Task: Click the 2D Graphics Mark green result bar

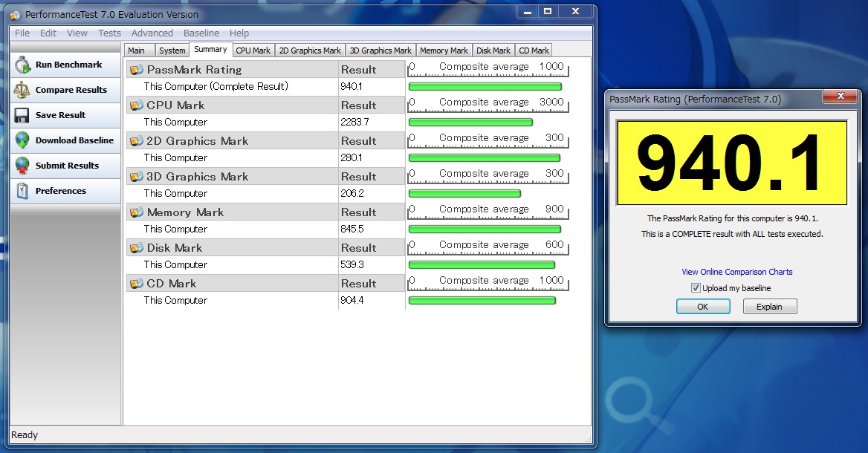Action: point(485,157)
